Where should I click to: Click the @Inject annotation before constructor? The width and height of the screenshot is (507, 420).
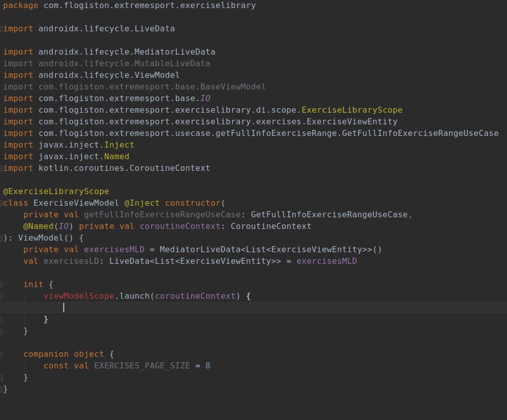(142, 203)
